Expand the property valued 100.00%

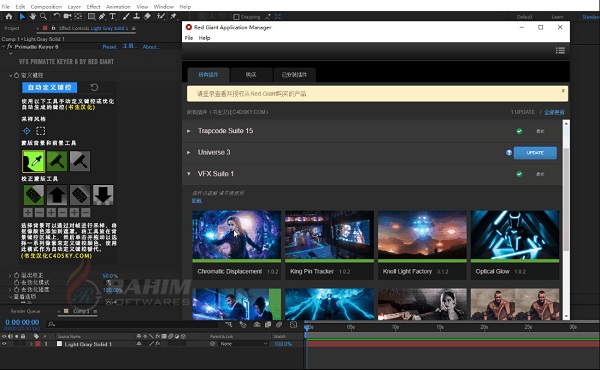point(10,290)
